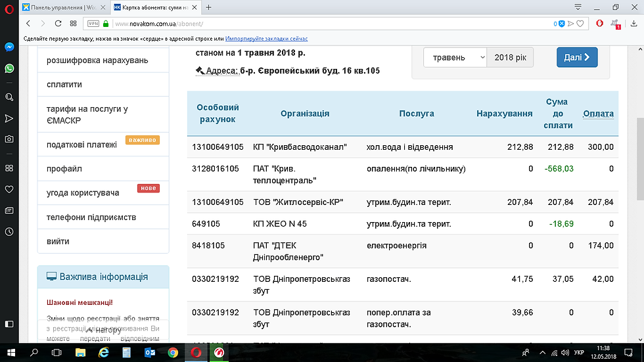This screenshot has width=644, height=362.
Task: Open Task View on taskbar
Action: coord(57,353)
